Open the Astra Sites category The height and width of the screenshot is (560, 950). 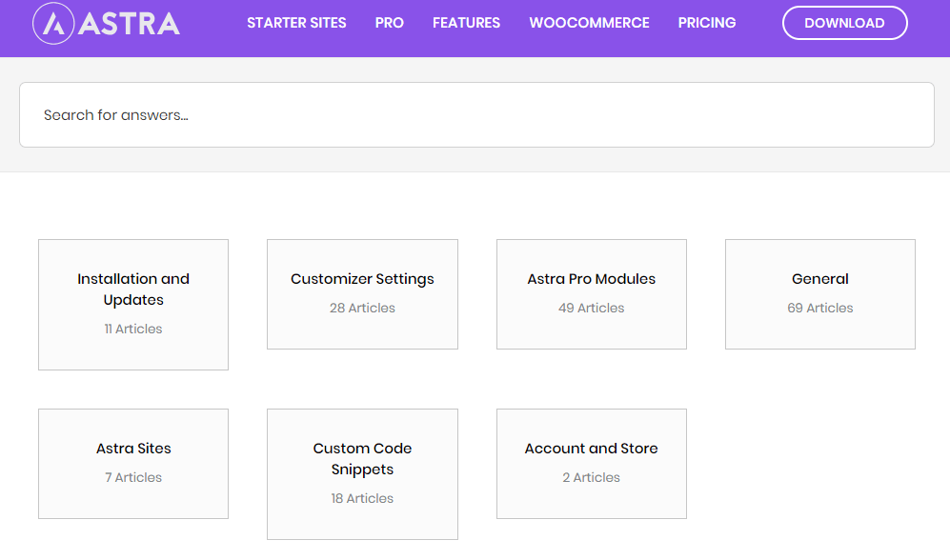pos(133,464)
